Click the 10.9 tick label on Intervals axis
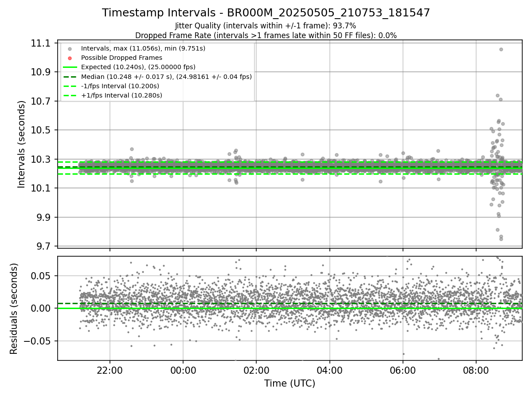532x399 pixels. (41, 72)
